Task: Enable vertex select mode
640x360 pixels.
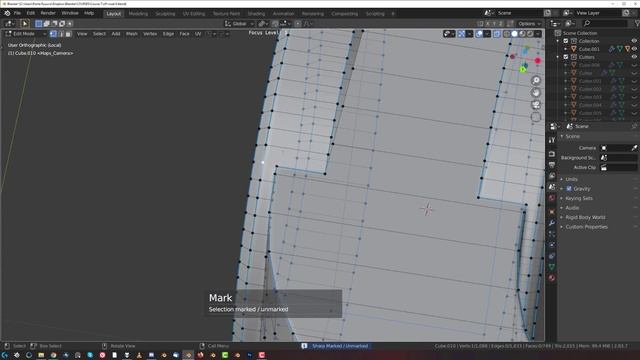Action: click(53, 34)
